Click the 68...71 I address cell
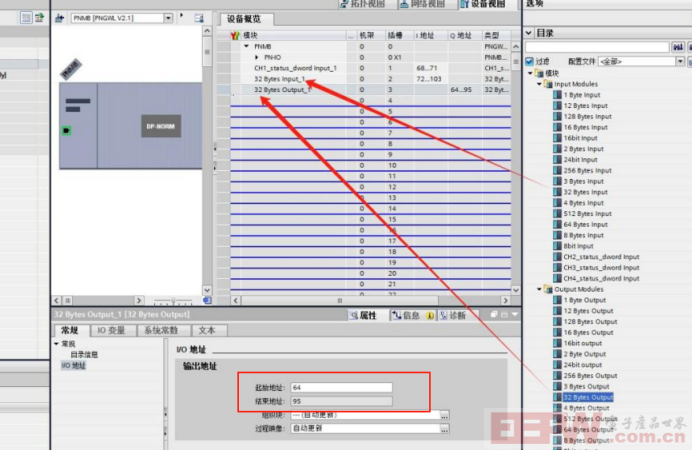Viewport: 692px width, 450px height. coord(427,68)
